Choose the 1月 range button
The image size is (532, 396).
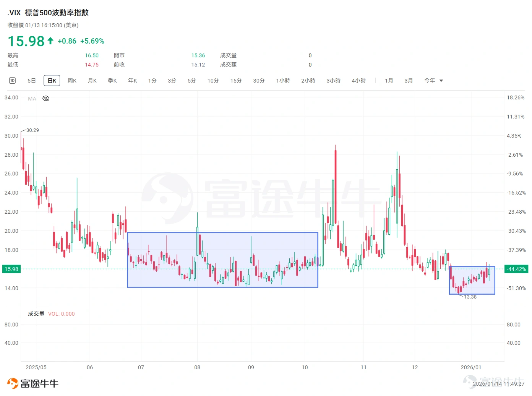pos(389,81)
